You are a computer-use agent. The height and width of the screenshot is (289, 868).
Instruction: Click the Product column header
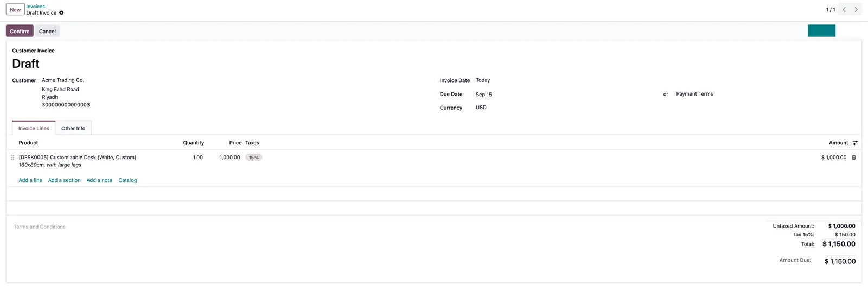pos(28,143)
